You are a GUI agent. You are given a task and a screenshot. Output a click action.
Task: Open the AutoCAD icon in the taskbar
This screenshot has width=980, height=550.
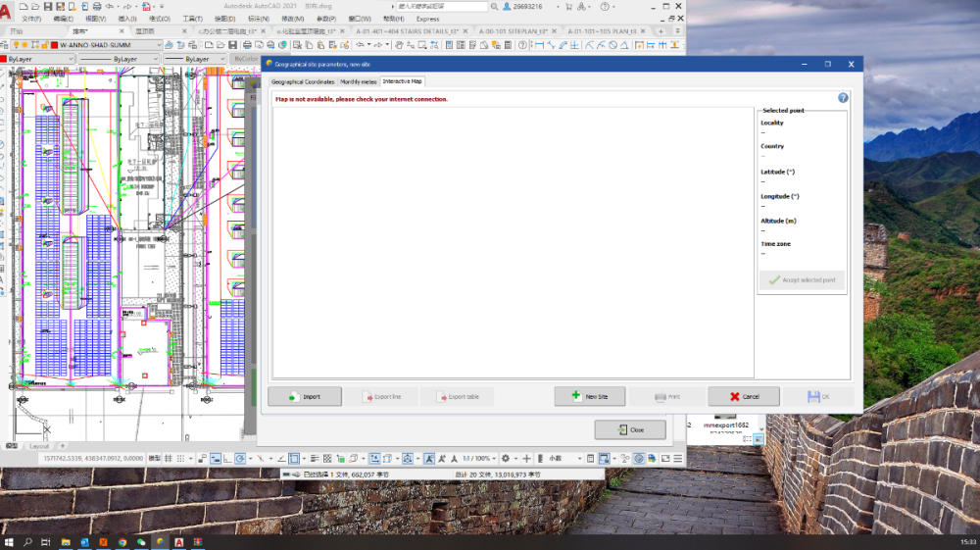(179, 541)
